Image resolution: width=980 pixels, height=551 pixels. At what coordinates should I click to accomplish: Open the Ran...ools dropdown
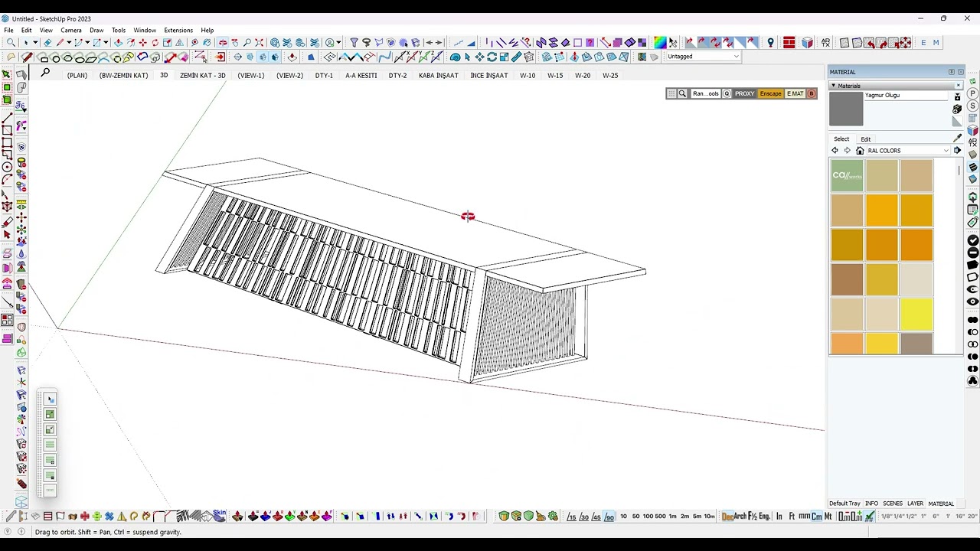pyautogui.click(x=706, y=93)
